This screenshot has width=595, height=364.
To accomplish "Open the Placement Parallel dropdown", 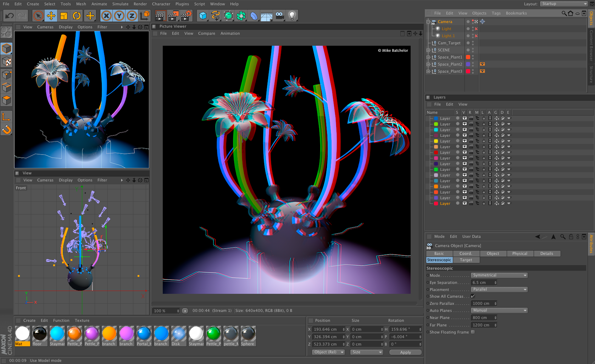I will 499,290.
